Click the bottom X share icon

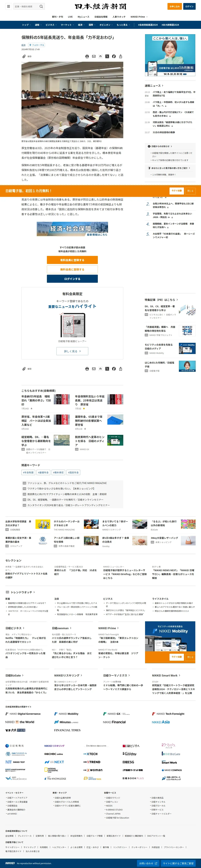(107, 369)
